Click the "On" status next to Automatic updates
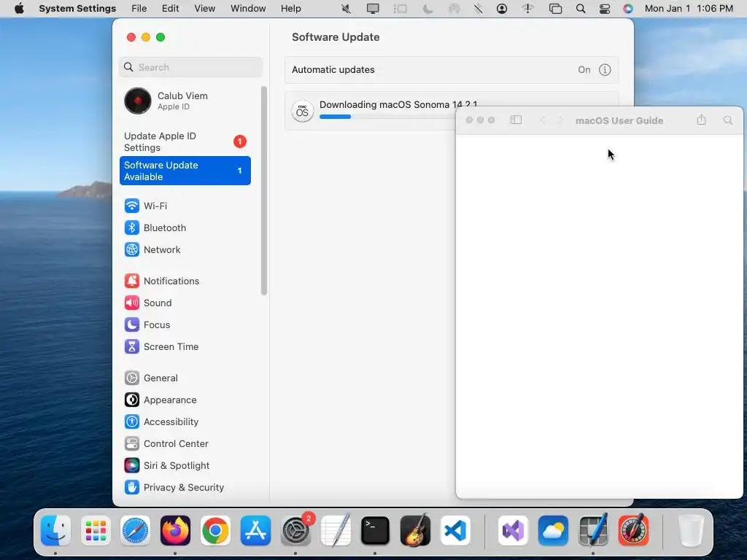The width and height of the screenshot is (747, 560). tap(584, 70)
